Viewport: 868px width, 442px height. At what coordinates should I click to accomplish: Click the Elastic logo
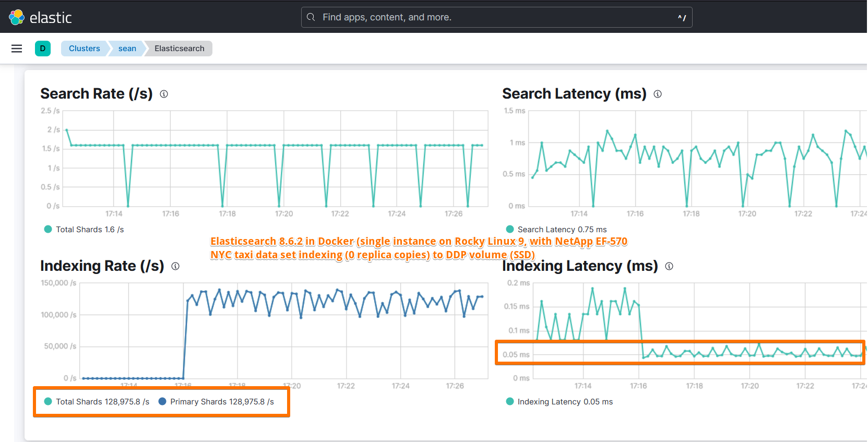coord(40,17)
